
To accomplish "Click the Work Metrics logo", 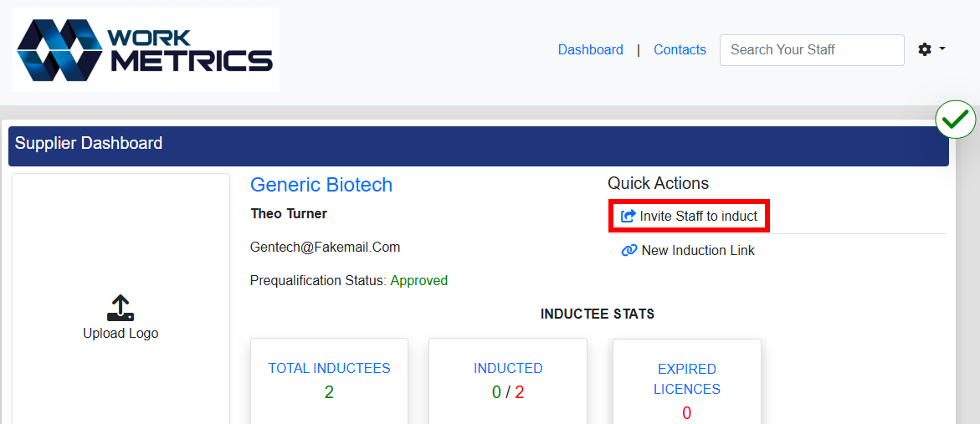I will 145,49.
